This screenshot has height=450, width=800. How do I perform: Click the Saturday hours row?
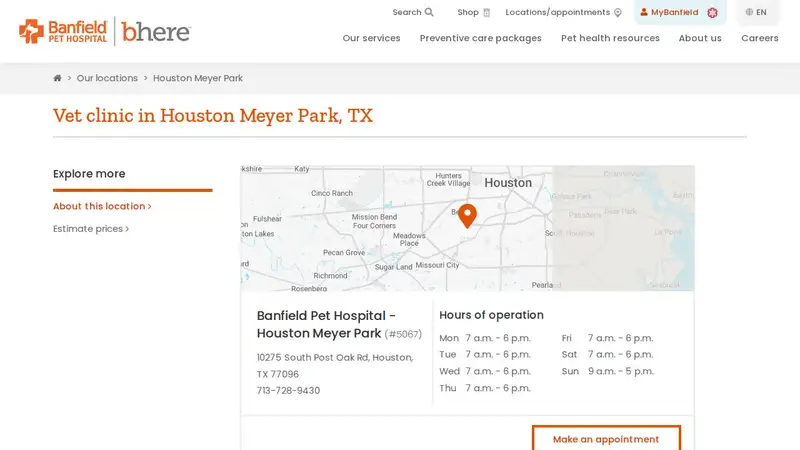[x=608, y=355]
